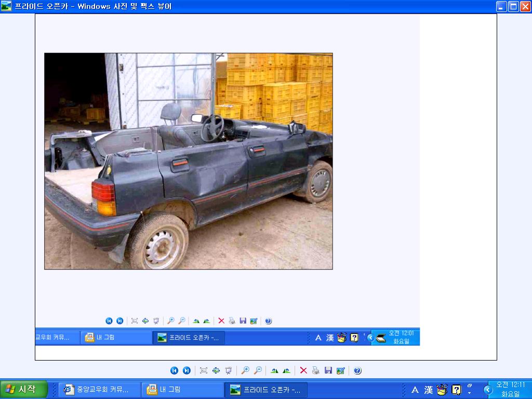Rotate the picture clockwise
This screenshot has width=532, height=399.
pyautogui.click(x=274, y=370)
